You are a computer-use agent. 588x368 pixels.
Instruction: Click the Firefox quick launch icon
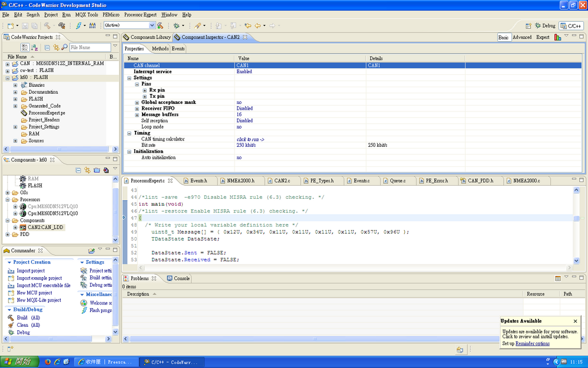(x=48, y=362)
